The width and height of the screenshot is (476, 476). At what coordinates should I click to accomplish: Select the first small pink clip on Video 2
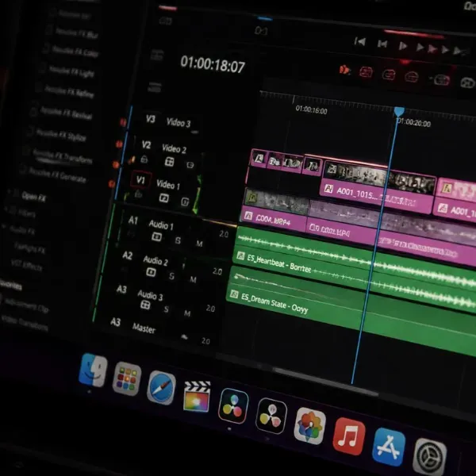[259, 158]
